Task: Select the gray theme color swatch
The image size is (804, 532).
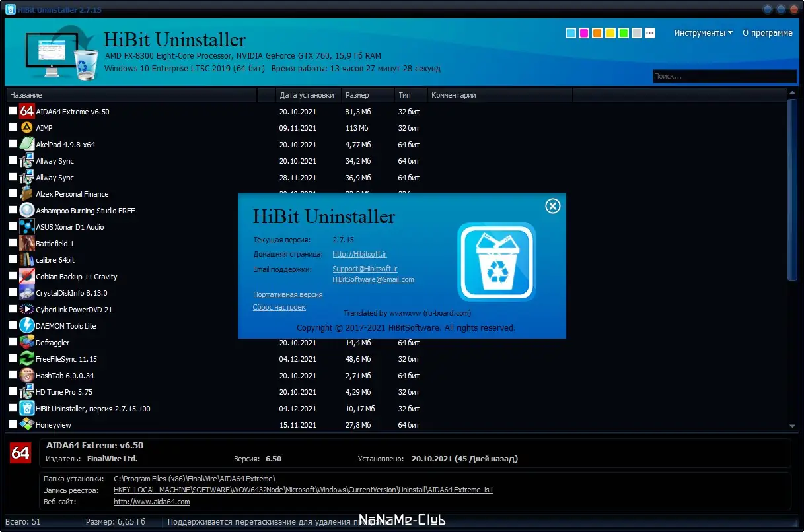Action: coord(637,33)
